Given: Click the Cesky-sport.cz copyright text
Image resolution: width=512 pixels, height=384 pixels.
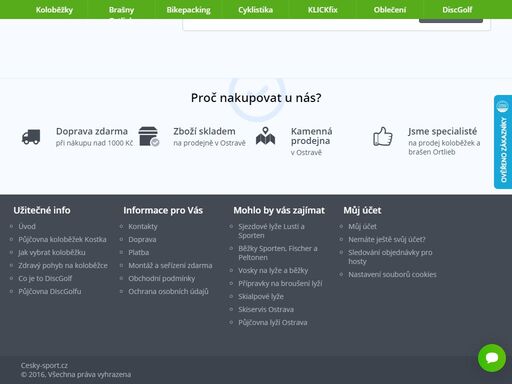Looking at the screenshot, I should (44, 365).
